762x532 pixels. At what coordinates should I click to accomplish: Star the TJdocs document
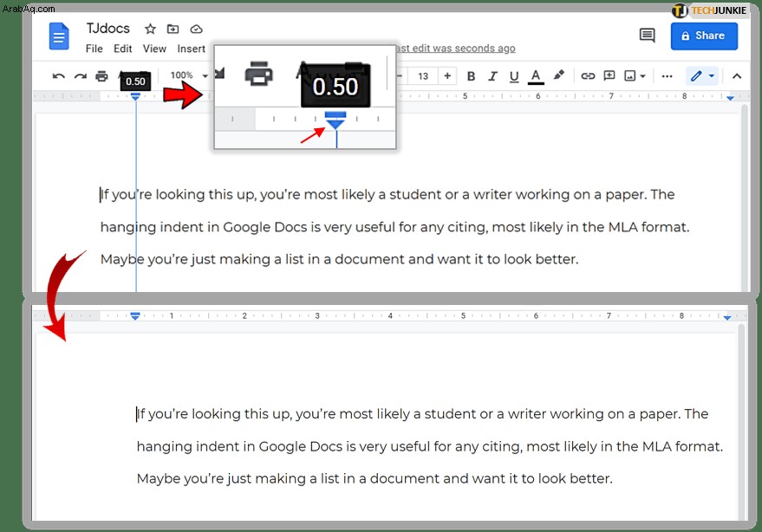[150, 29]
